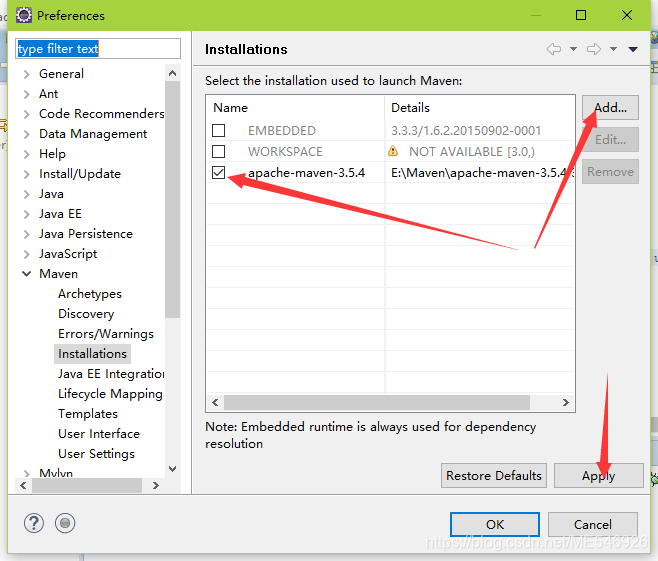Open the Installations view menu triangle
The image size is (658, 561).
(633, 50)
